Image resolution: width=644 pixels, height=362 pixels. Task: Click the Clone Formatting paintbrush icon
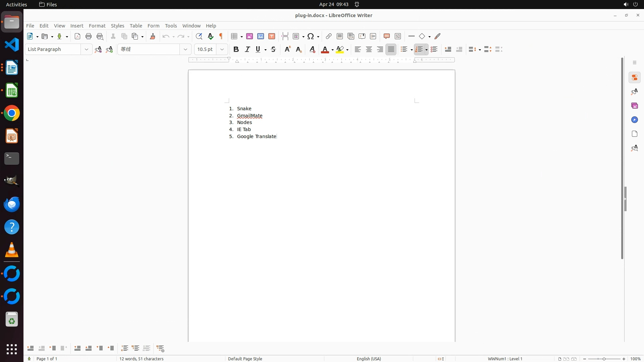(x=153, y=36)
